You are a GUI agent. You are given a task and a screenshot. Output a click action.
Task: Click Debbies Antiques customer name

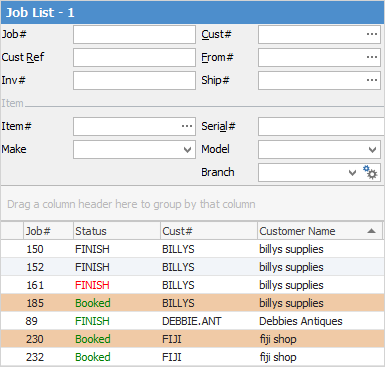point(301,321)
